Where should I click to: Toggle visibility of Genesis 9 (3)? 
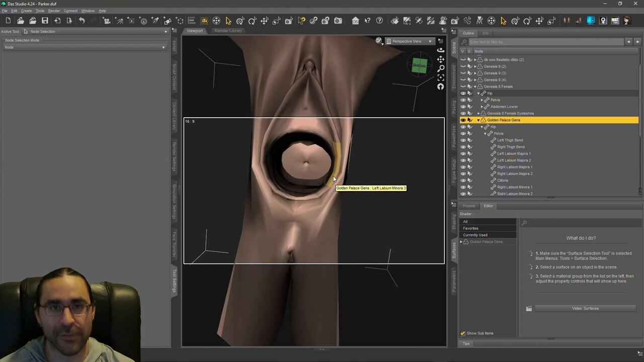point(463,73)
